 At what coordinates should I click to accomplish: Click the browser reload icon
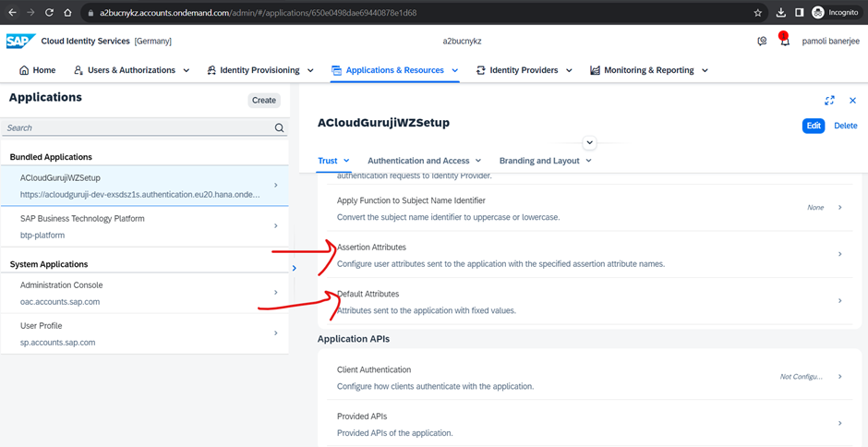[x=48, y=13]
